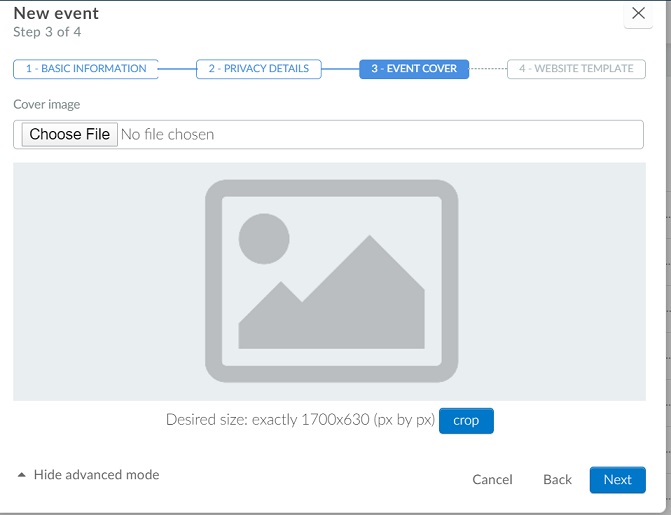The height and width of the screenshot is (515, 671).
Task: Close the New event dialog
Action: pos(638,14)
